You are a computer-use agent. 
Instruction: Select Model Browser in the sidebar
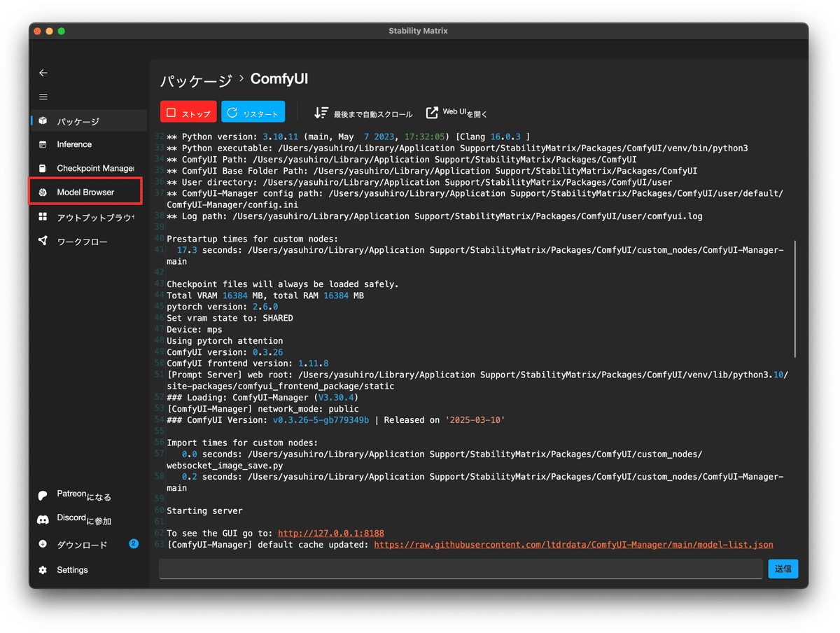(x=85, y=192)
